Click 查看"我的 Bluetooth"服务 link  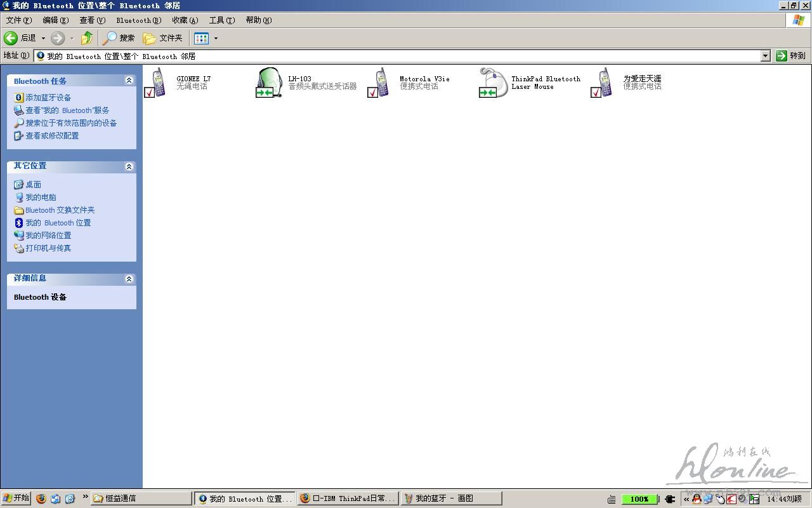[67, 110]
